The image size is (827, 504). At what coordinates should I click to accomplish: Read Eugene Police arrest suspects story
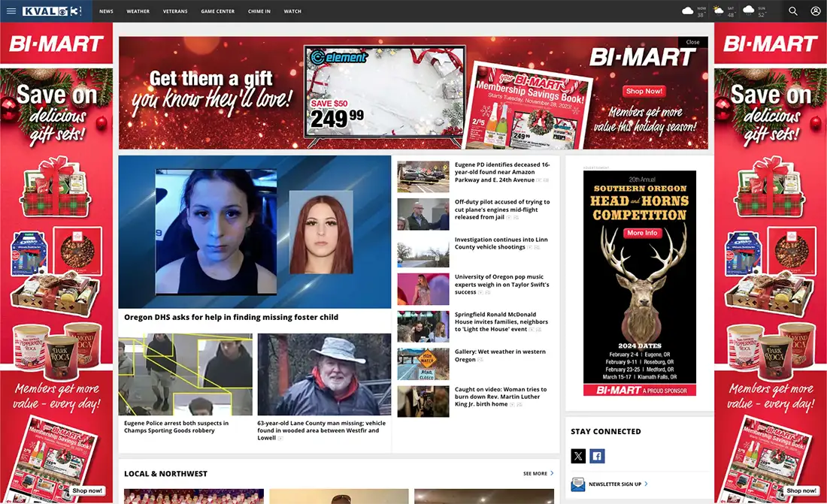[176, 427]
